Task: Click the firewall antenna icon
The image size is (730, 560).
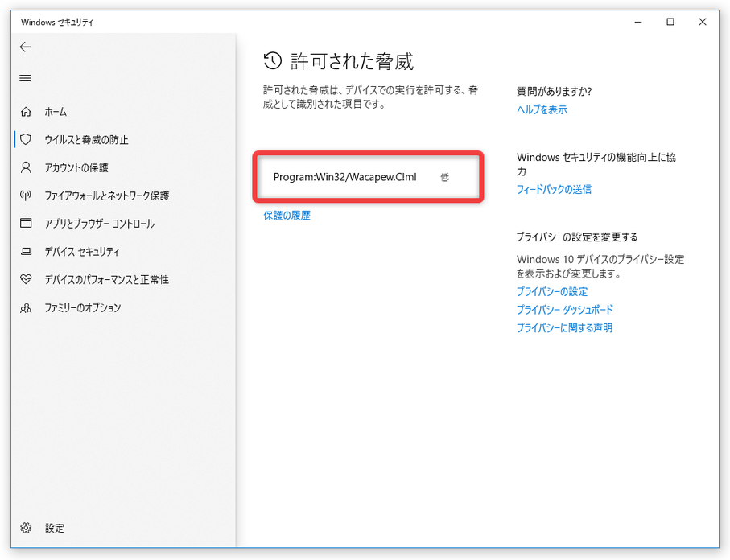Action: click(x=26, y=195)
